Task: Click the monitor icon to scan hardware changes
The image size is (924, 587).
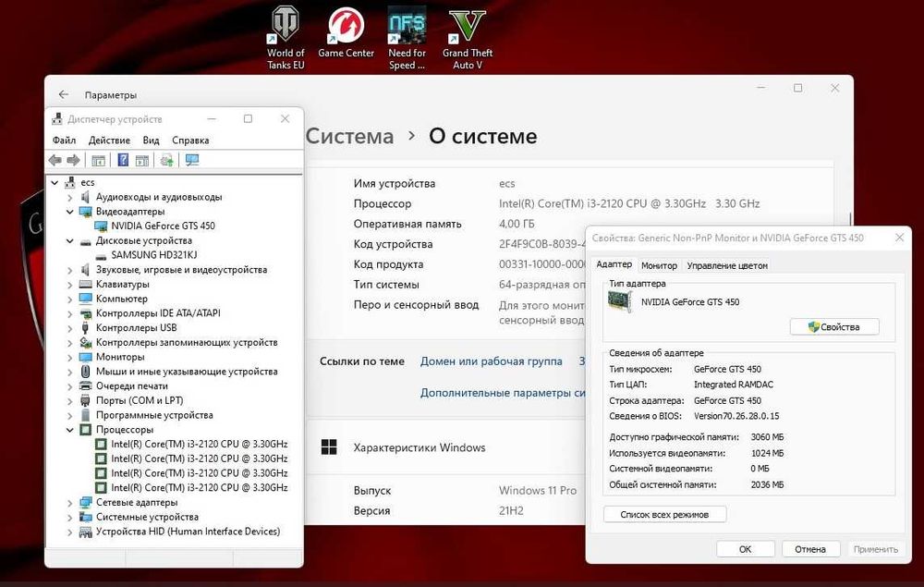Action: (x=192, y=160)
